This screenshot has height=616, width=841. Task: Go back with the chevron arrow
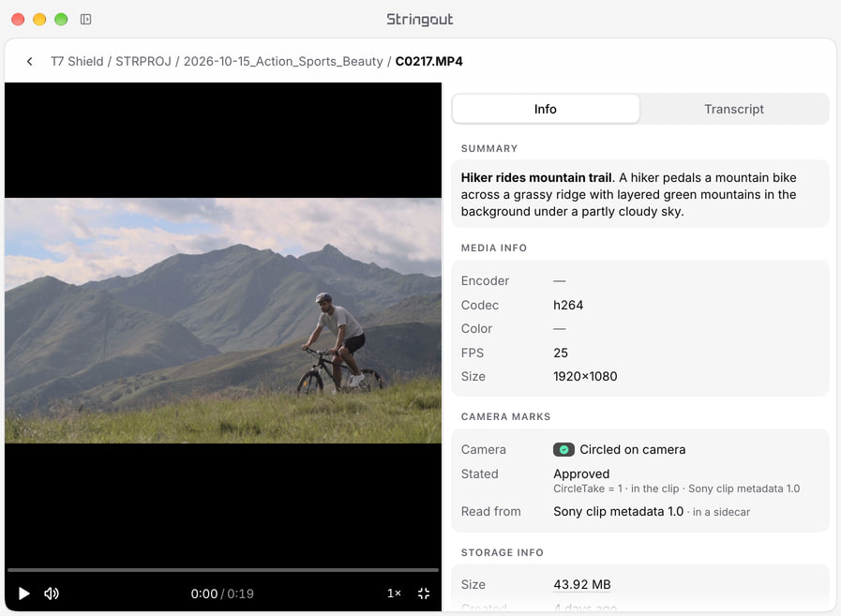(x=29, y=62)
